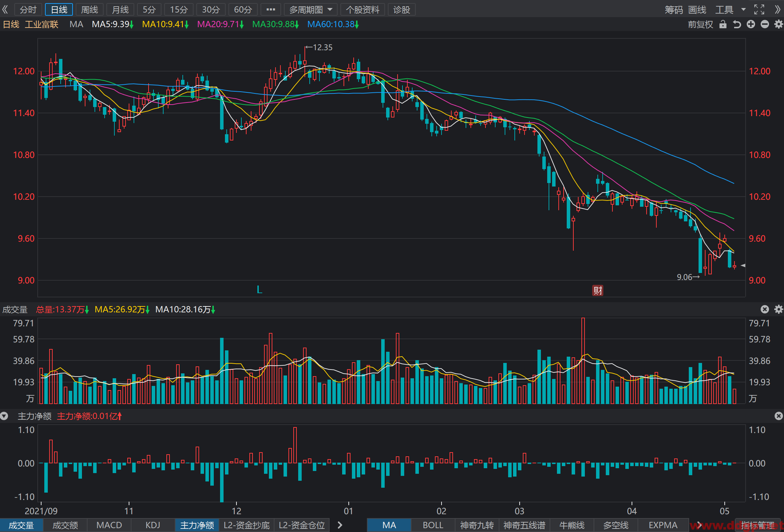The image size is (784, 532).
Task: Toggle 前复权 adjustment mode
Action: [x=700, y=24]
